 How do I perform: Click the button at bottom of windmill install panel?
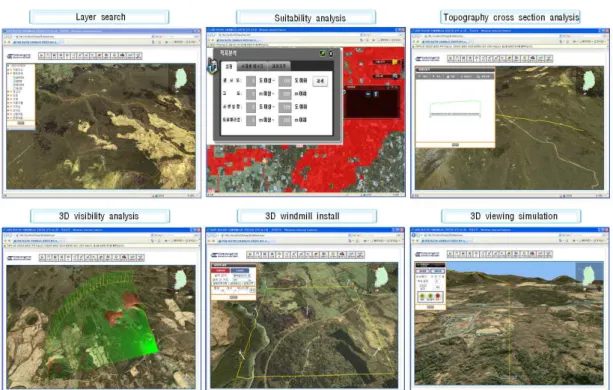coord(233,297)
